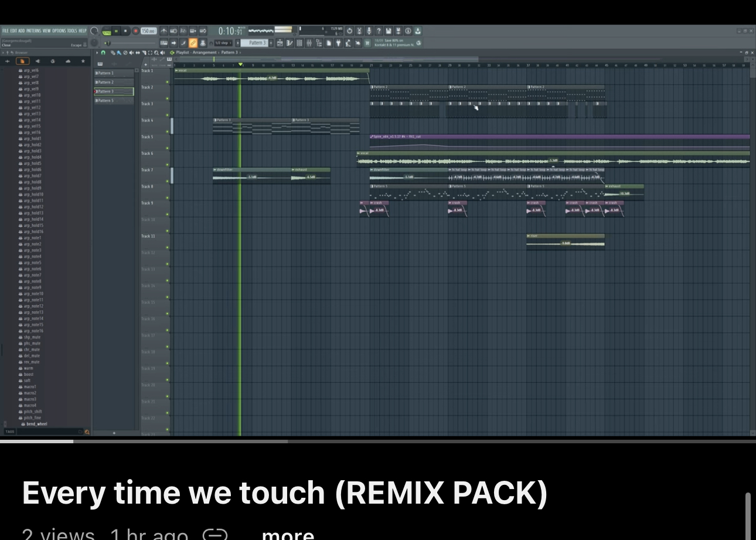Open the FILE menu
The height and width of the screenshot is (540, 756).
5,31
